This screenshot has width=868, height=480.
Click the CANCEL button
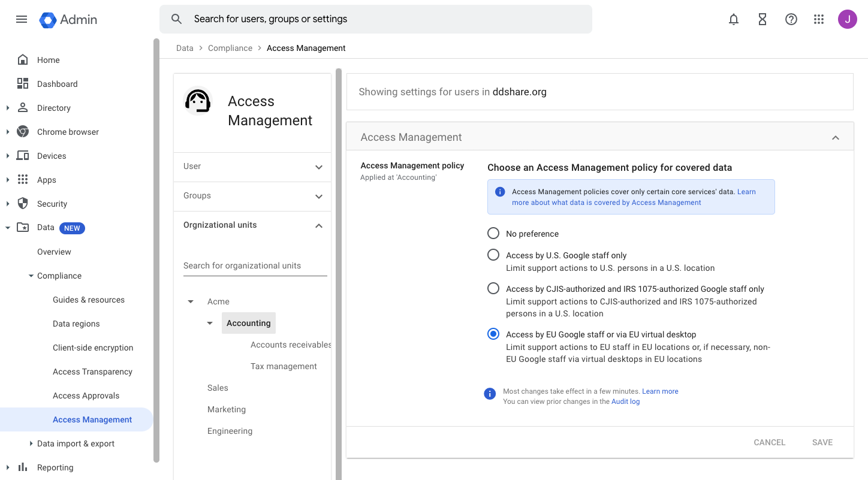(x=769, y=442)
